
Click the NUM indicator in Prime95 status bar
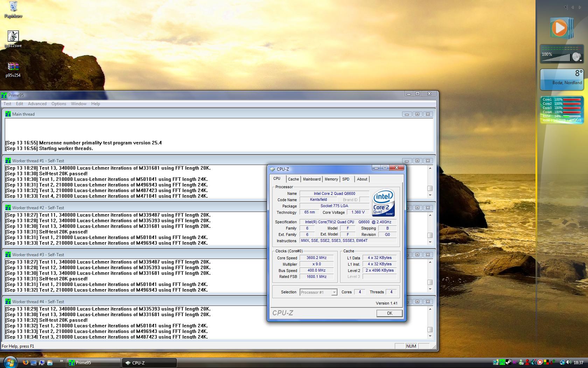click(411, 346)
